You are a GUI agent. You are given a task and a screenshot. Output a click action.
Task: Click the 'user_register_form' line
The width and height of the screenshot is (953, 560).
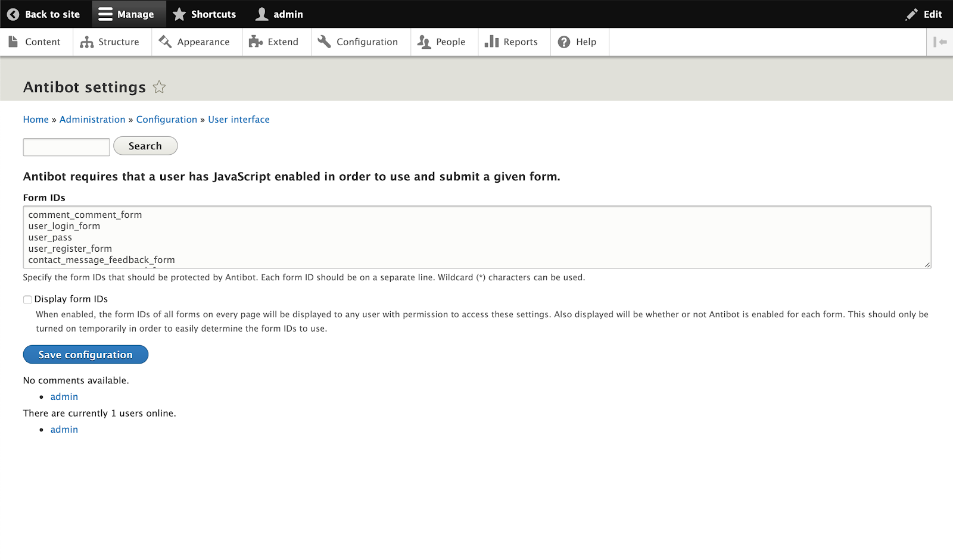[70, 249]
